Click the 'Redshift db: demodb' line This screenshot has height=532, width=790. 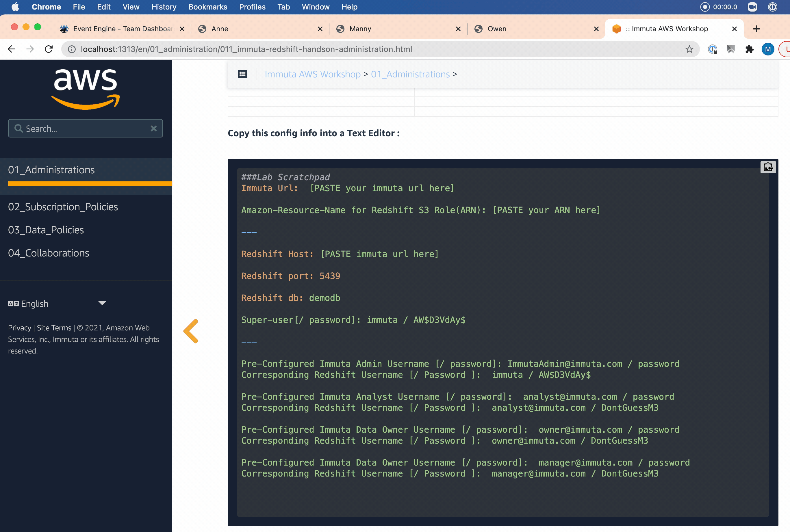290,298
